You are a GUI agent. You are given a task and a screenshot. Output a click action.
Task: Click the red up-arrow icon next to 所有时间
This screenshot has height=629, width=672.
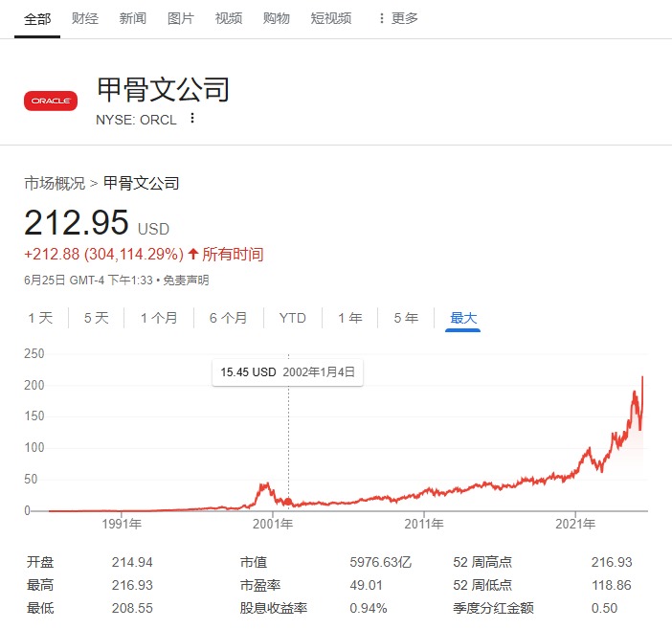point(192,254)
